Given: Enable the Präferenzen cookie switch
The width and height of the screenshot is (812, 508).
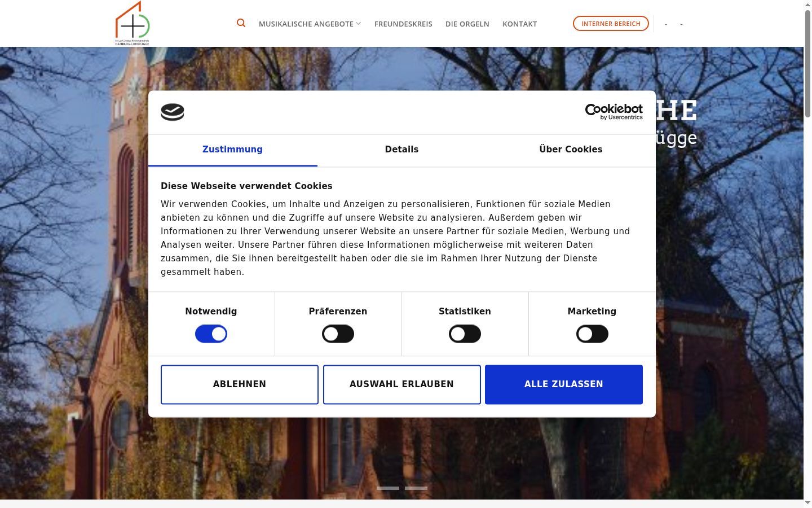Looking at the screenshot, I should click(x=338, y=334).
